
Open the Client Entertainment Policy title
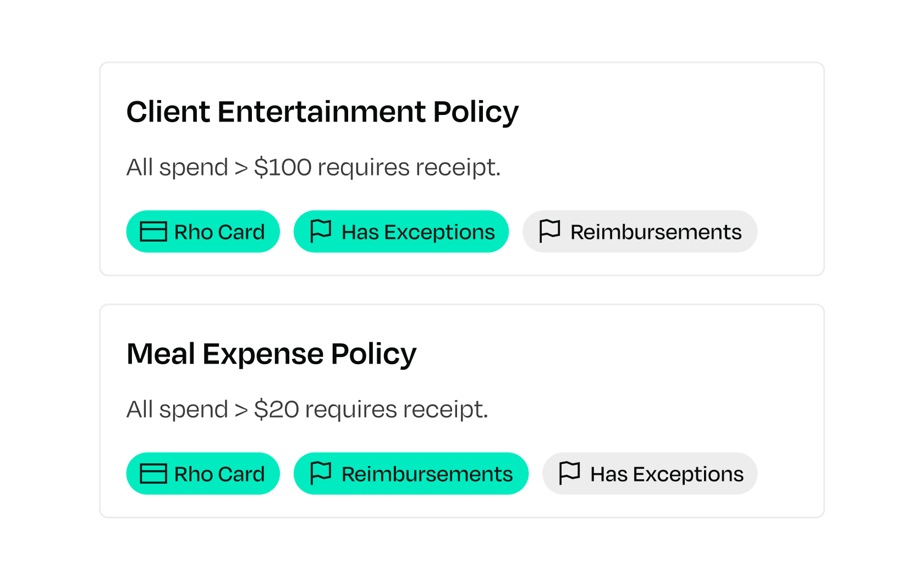point(322,112)
